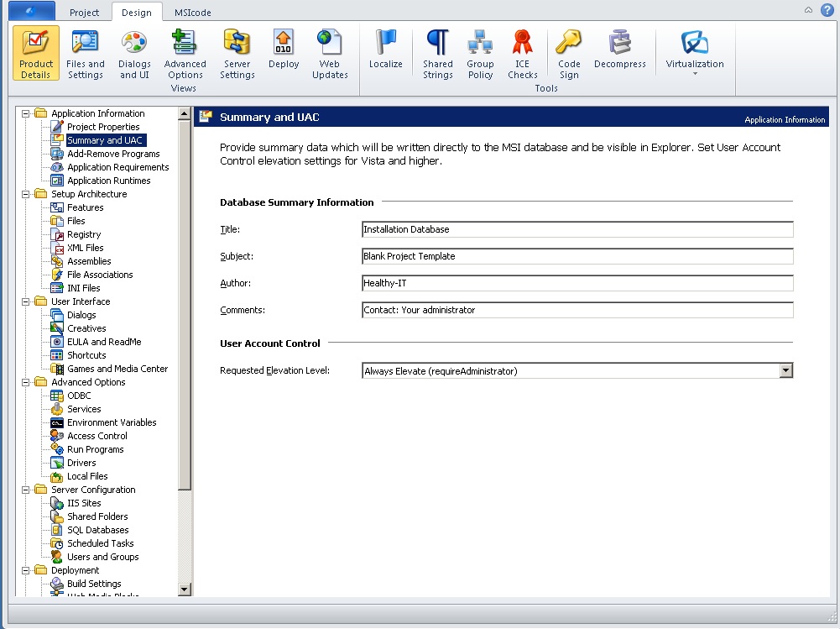The width and height of the screenshot is (840, 629).
Task: Click the Subject input field
Action: click(577, 256)
